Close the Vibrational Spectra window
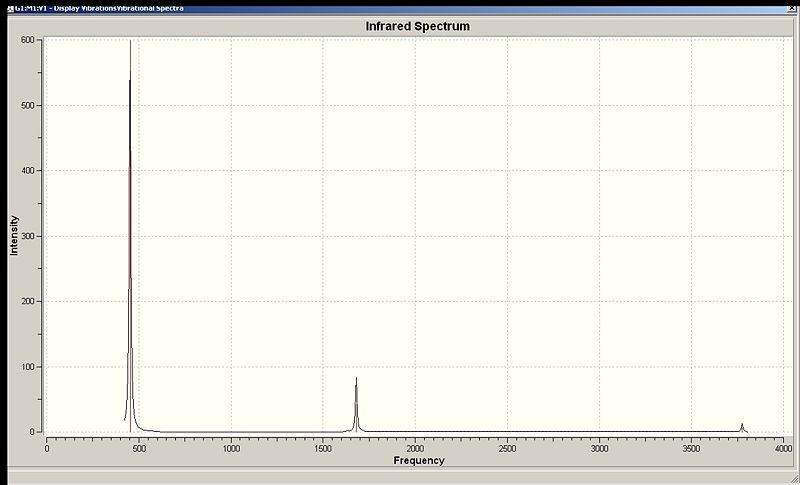The image size is (800, 485). (x=792, y=8)
